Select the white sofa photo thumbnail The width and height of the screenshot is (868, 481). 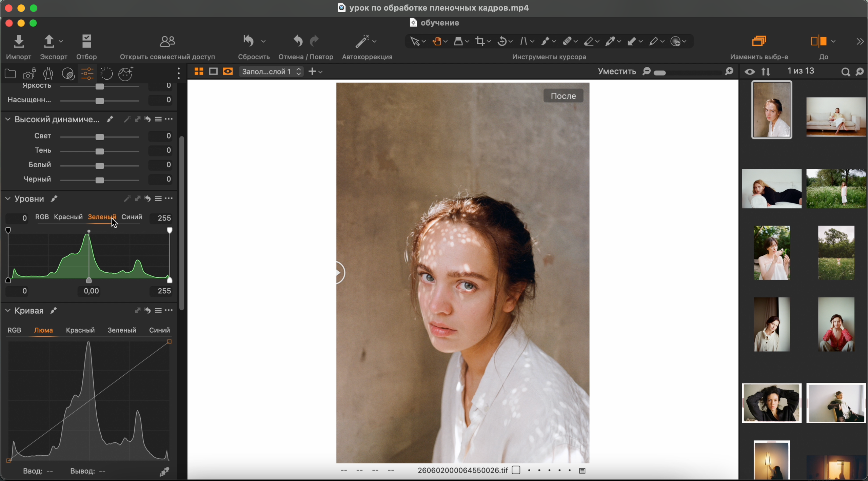click(x=836, y=117)
